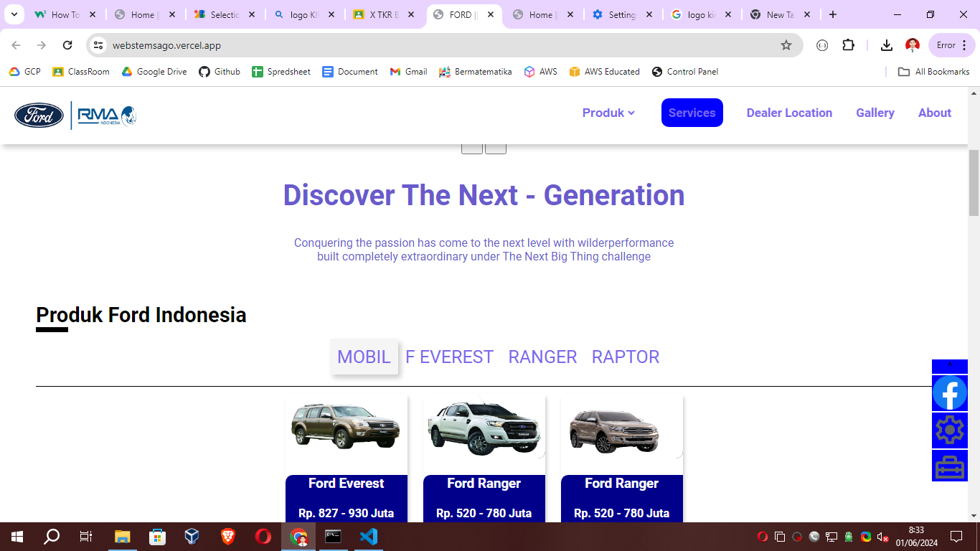Go back to the previous page
This screenshot has width=980, height=551.
pyautogui.click(x=16, y=45)
